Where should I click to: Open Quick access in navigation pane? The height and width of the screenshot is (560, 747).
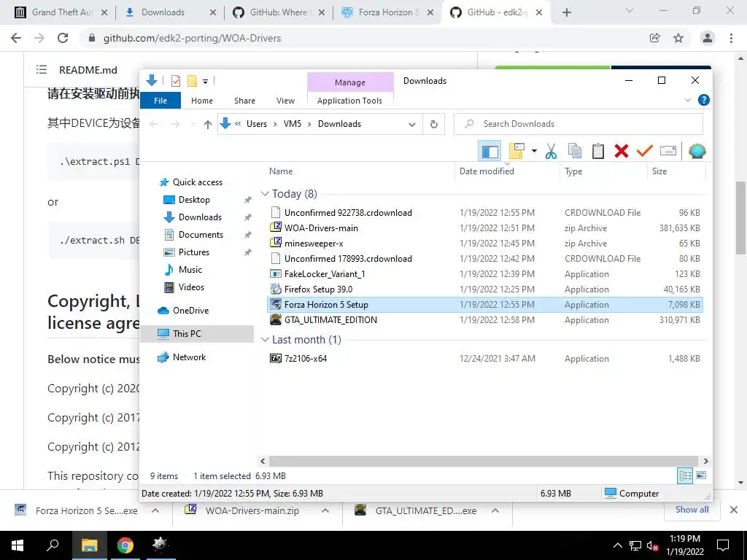(197, 182)
